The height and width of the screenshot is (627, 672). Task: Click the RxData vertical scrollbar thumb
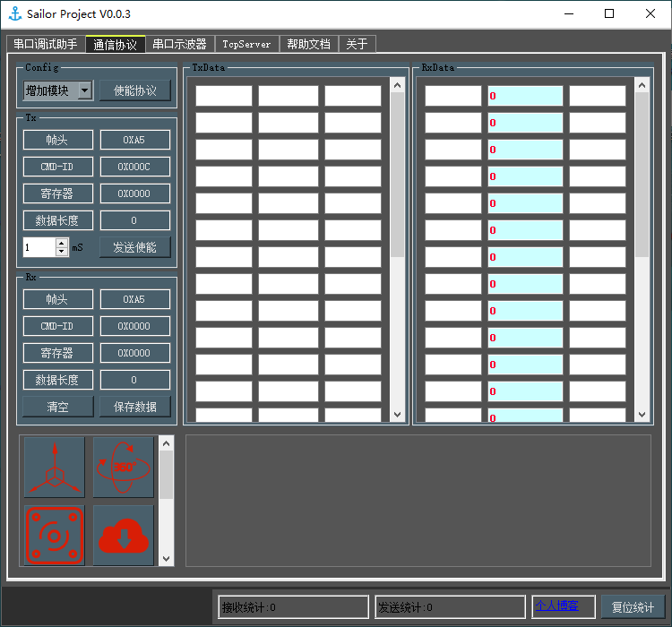[x=642, y=175]
